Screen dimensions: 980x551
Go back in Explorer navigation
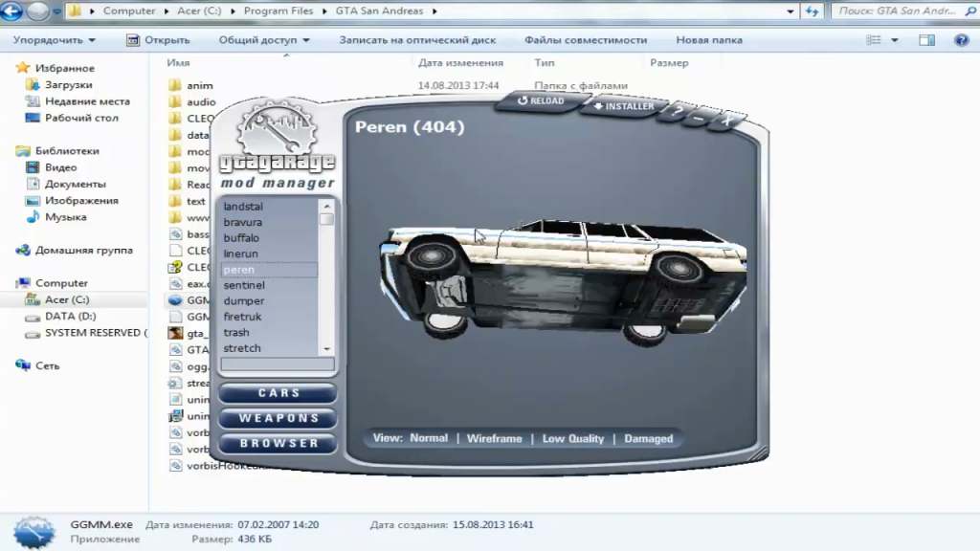(11, 11)
